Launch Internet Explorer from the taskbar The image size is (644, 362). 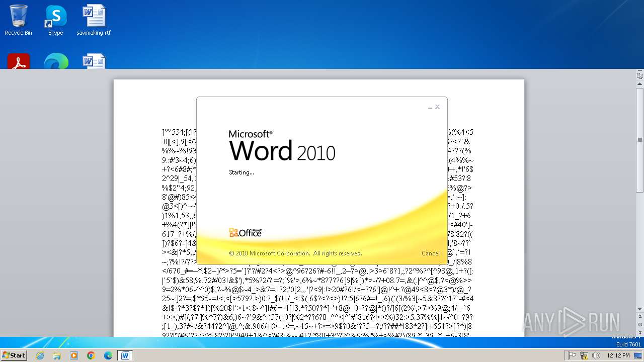click(40, 355)
